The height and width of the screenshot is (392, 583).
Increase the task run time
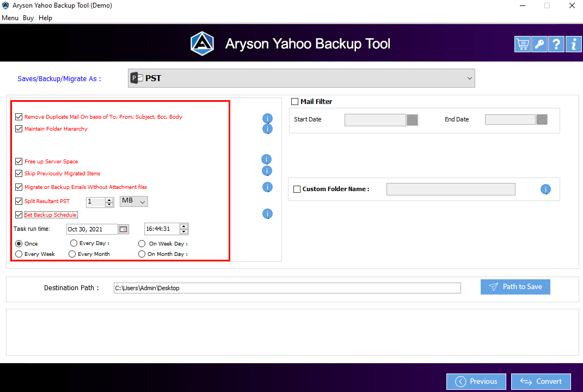(183, 226)
